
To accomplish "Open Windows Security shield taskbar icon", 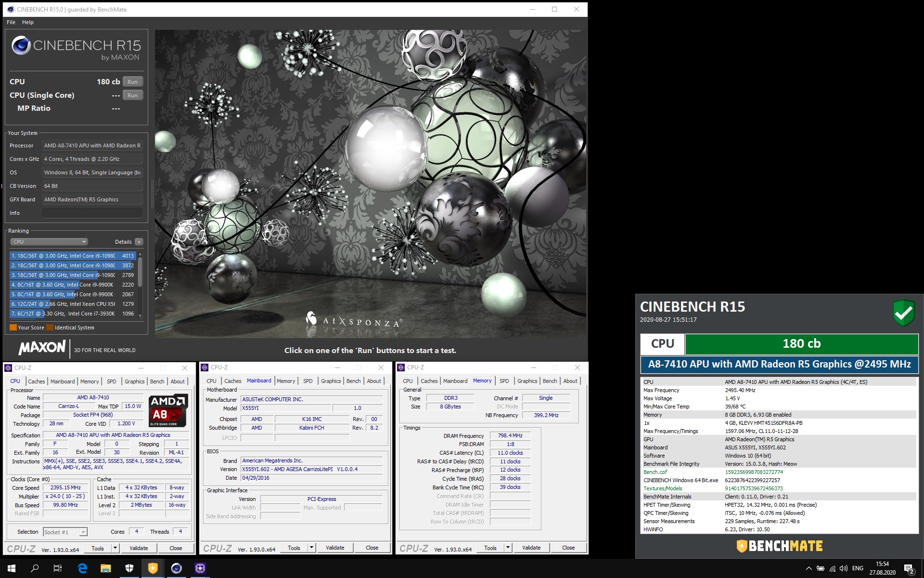I will coord(129,568).
